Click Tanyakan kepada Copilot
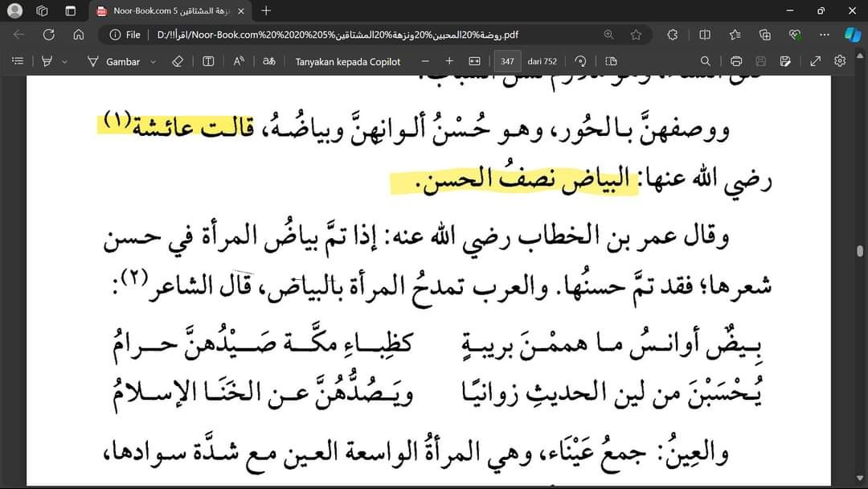 pyautogui.click(x=348, y=61)
